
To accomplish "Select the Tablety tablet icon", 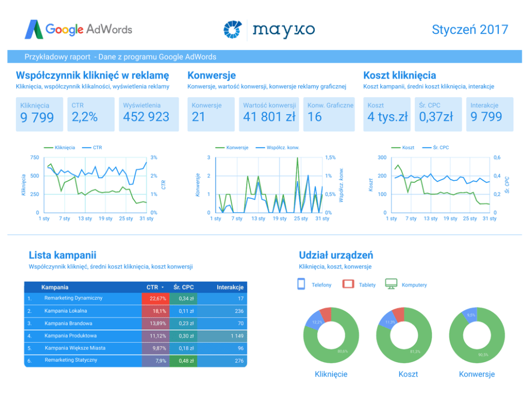I will point(348,284).
